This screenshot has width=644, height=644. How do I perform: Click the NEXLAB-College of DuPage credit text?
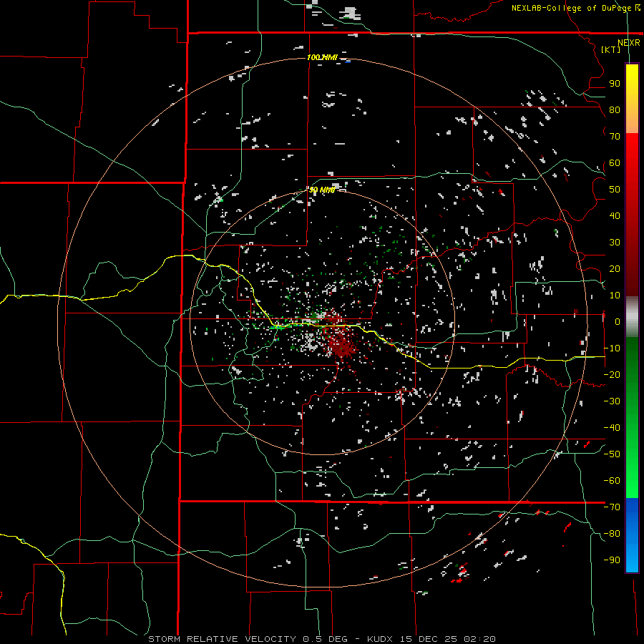571,8
